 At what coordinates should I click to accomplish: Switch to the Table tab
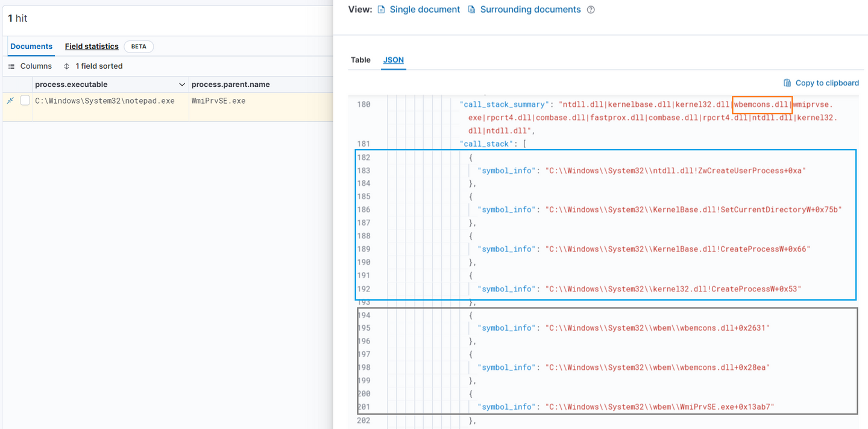pos(360,60)
